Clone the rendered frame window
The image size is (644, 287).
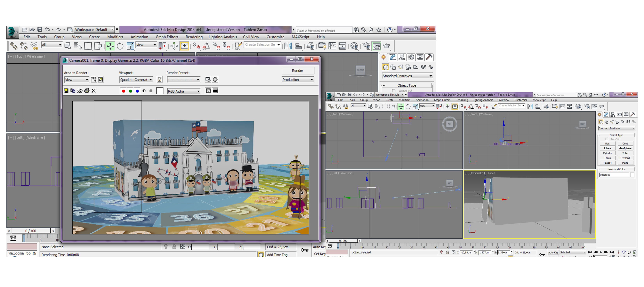click(x=80, y=91)
